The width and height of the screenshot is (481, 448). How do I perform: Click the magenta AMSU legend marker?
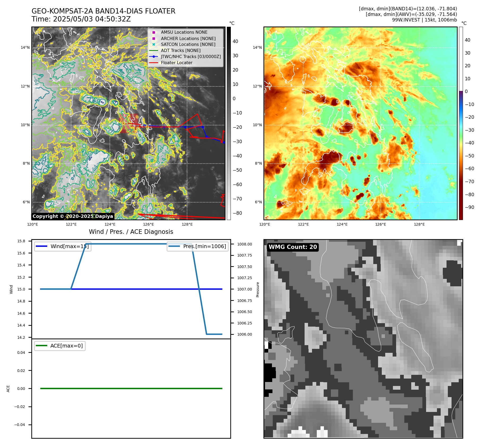(x=154, y=32)
